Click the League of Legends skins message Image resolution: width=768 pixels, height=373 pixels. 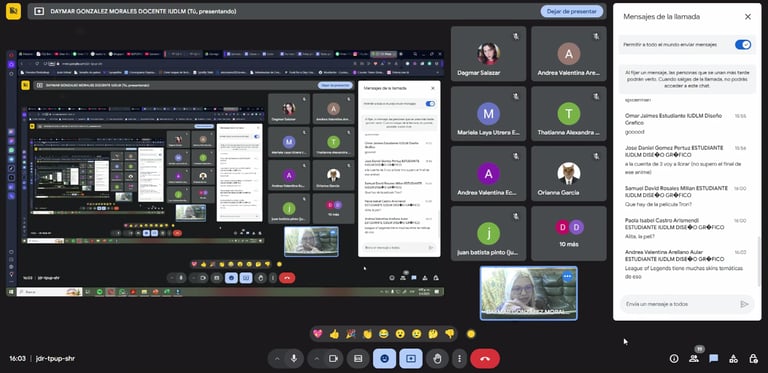[x=684, y=272]
